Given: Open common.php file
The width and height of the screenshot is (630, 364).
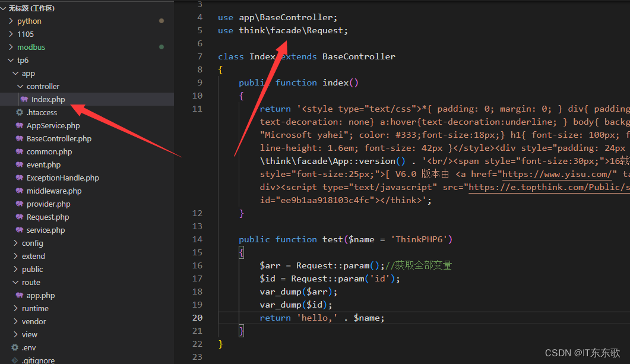Looking at the screenshot, I should [x=49, y=152].
